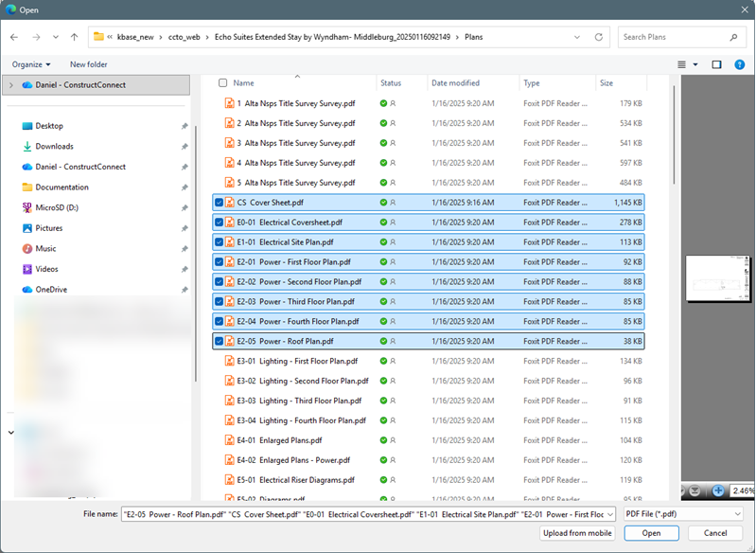Unpin Desktop using its pin icon
The width and height of the screenshot is (756, 553).
[x=185, y=126]
